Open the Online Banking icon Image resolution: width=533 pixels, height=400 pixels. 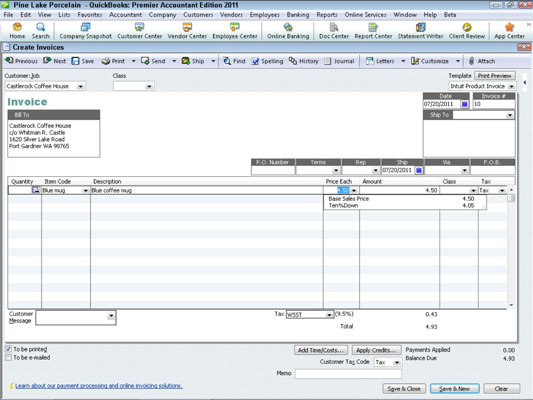pos(288,27)
